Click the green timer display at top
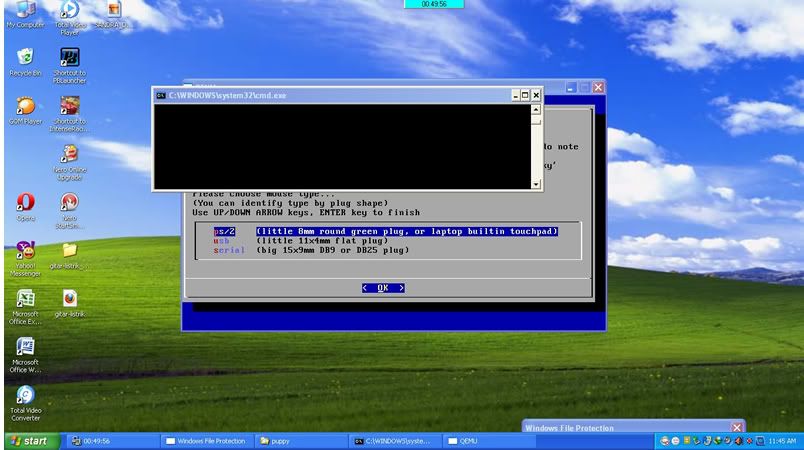804x450 pixels. [x=434, y=4]
